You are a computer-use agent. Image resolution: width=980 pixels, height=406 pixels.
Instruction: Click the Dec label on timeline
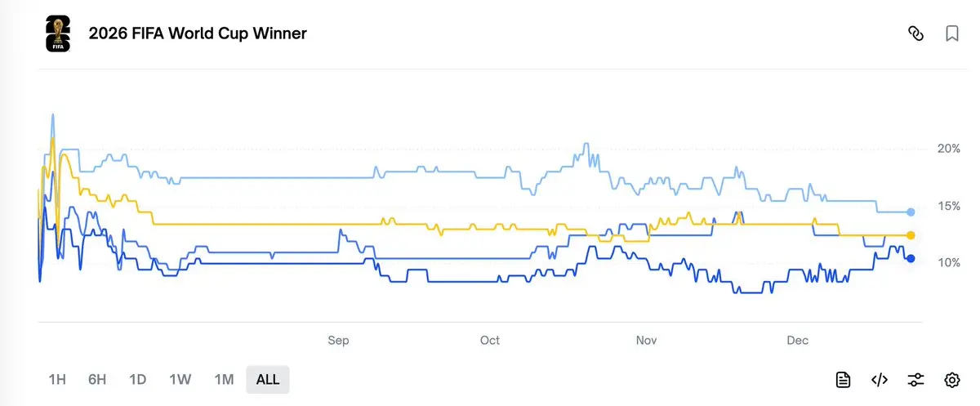pos(797,340)
